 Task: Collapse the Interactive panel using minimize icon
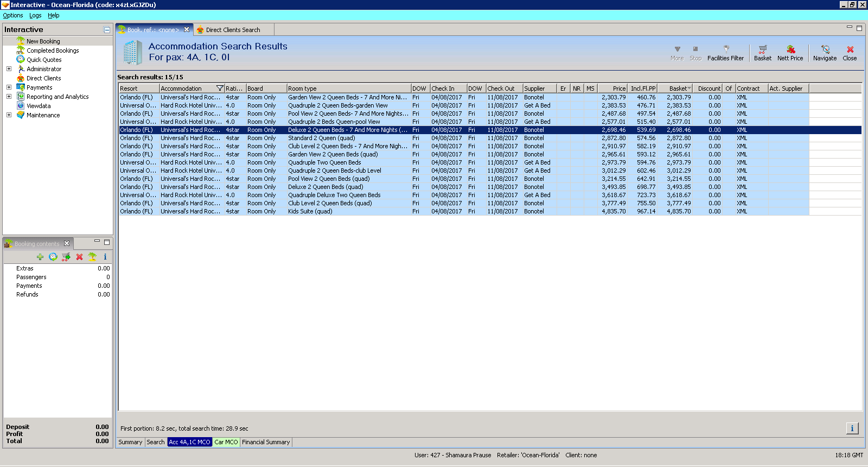[x=107, y=30]
